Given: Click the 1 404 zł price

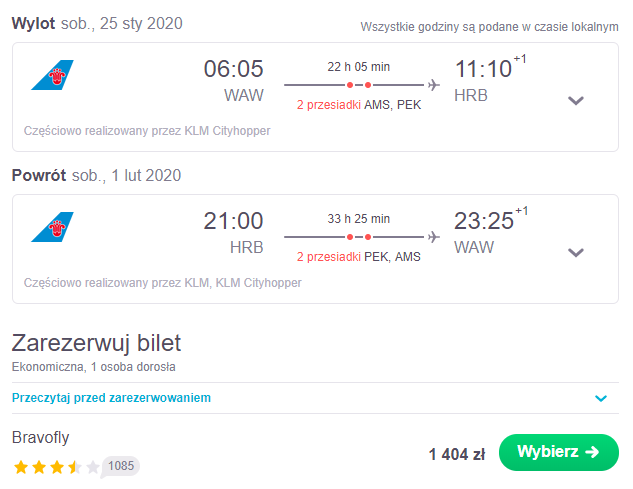Looking at the screenshot, I should click(x=457, y=454).
